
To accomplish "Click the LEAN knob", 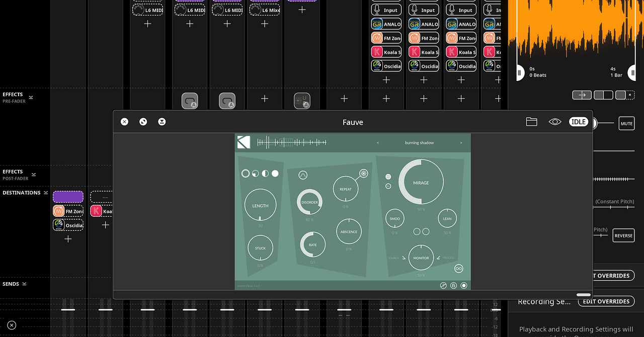I will tap(447, 219).
